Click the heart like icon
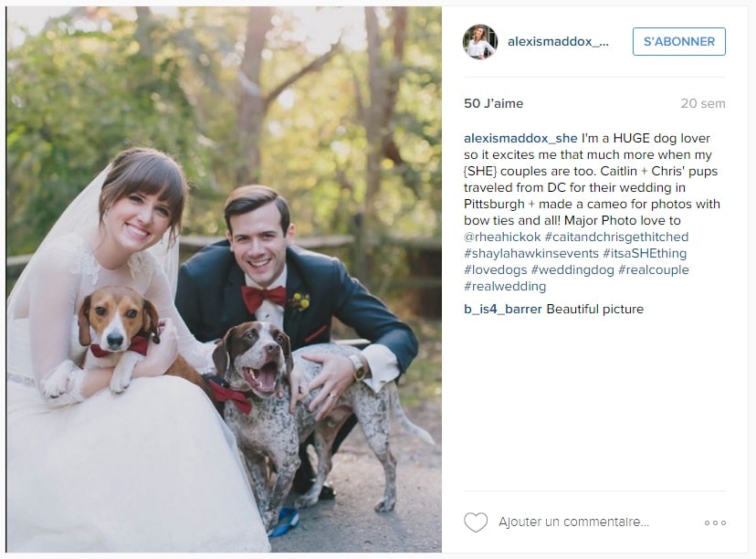756x559 pixels. coord(476,522)
